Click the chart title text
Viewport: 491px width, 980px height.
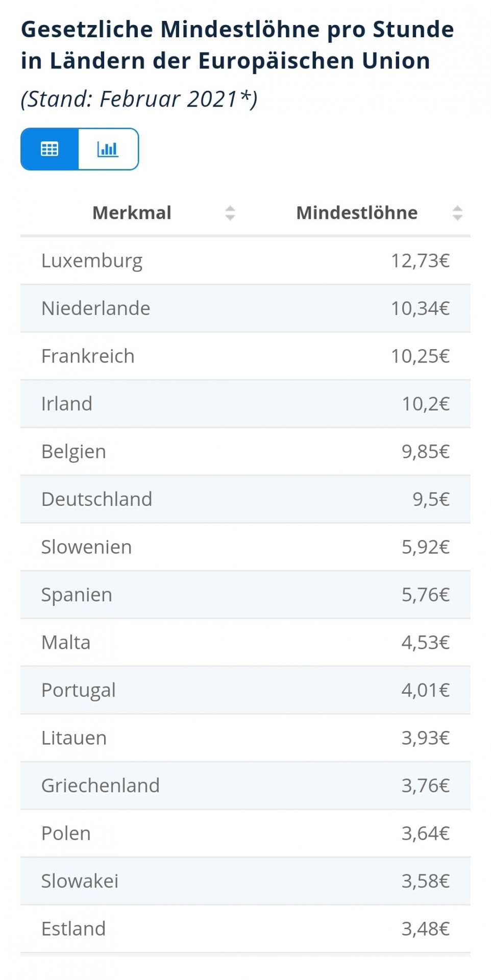click(237, 45)
